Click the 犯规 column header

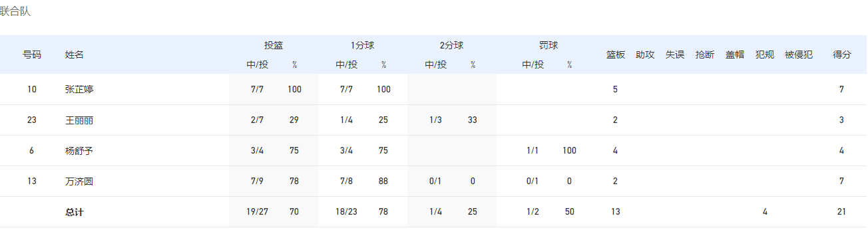(765, 55)
